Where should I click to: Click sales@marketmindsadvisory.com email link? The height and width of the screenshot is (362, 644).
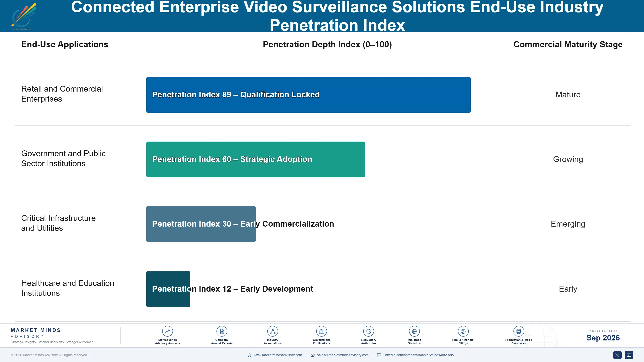click(x=342, y=355)
